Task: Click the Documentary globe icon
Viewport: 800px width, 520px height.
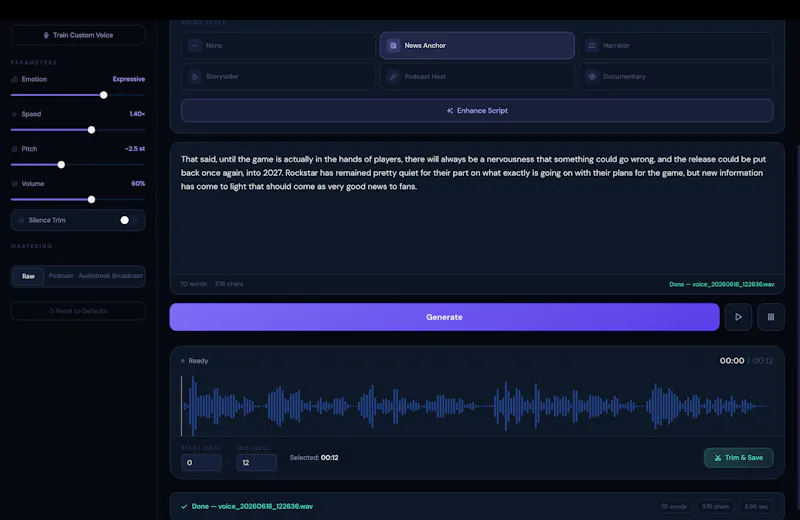Action: click(x=592, y=77)
